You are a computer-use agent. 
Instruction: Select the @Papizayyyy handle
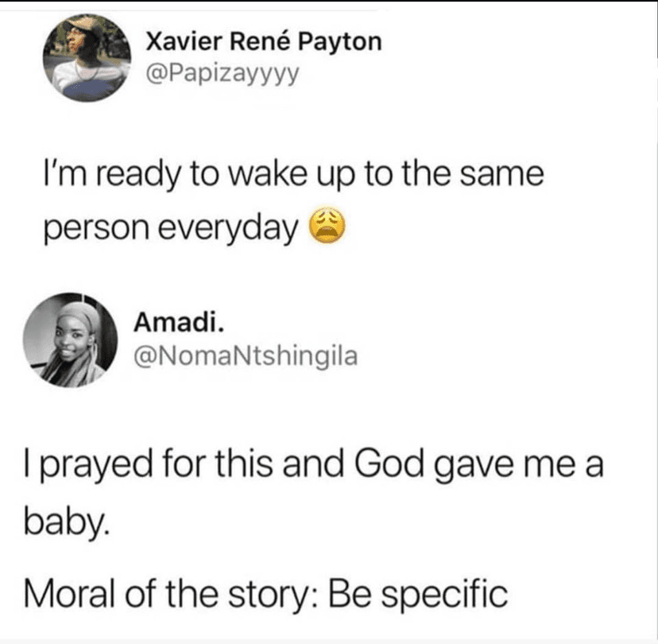pos(221,73)
